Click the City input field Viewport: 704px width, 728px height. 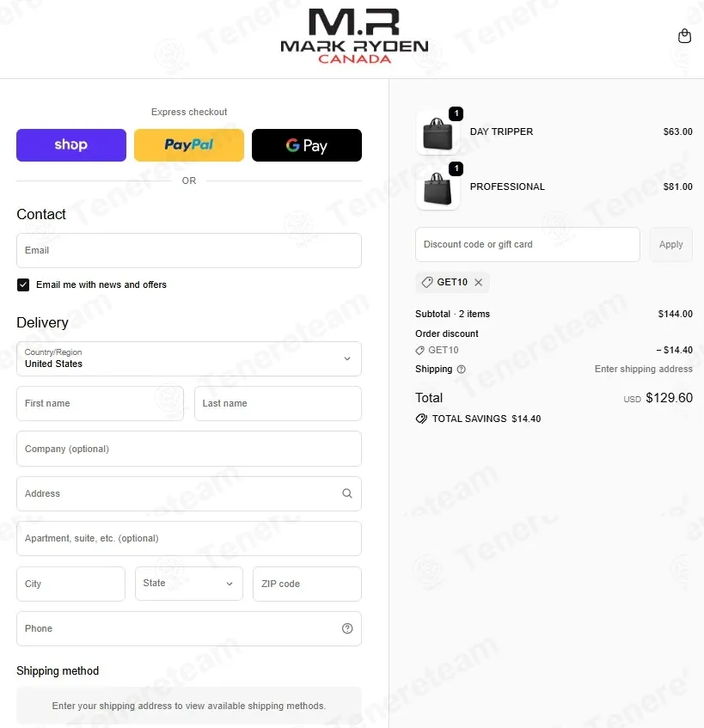71,584
